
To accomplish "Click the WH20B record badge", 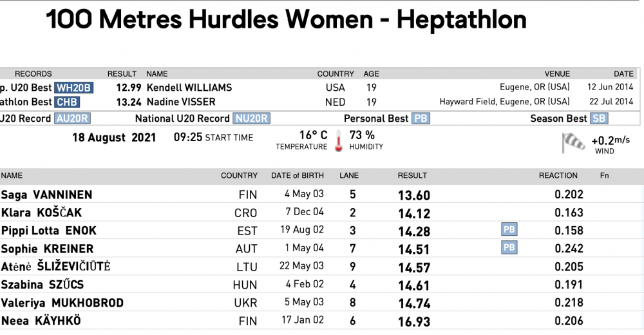I will 74,88.
